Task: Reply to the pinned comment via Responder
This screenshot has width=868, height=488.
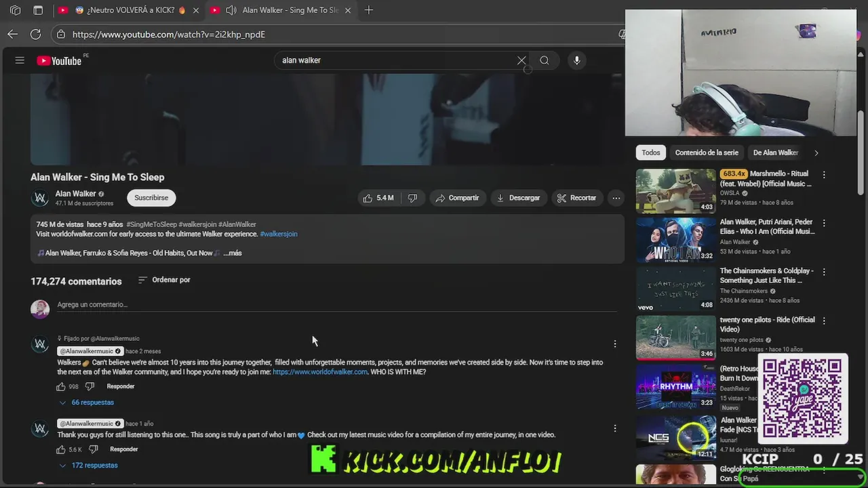Action: (121, 386)
